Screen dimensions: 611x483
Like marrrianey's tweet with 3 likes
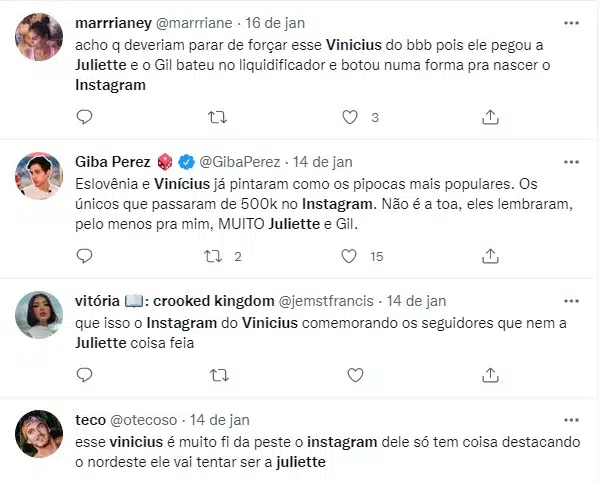tap(350, 117)
